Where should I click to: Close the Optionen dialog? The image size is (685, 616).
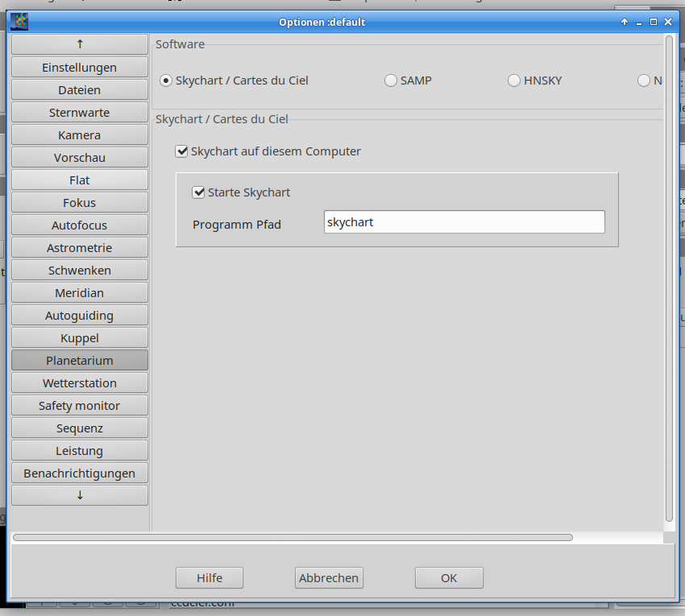point(668,22)
